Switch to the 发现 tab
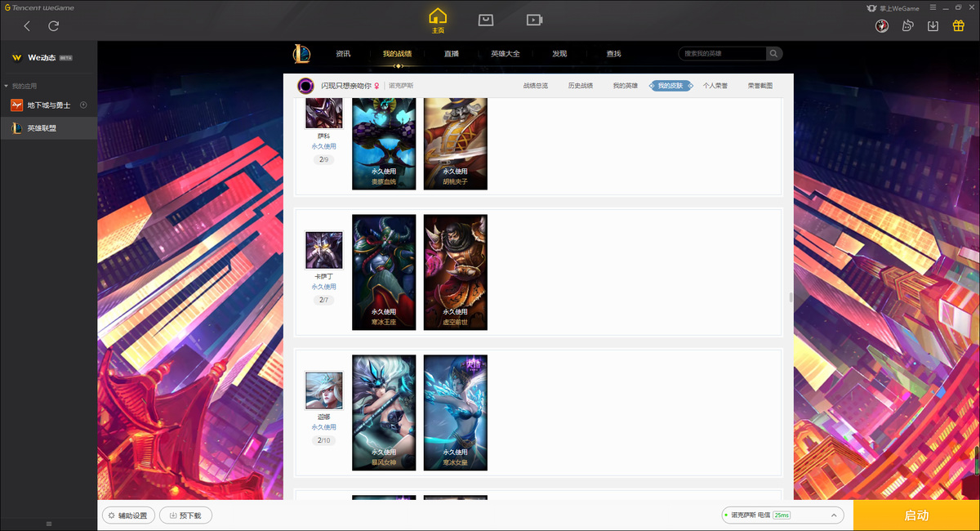 559,54
